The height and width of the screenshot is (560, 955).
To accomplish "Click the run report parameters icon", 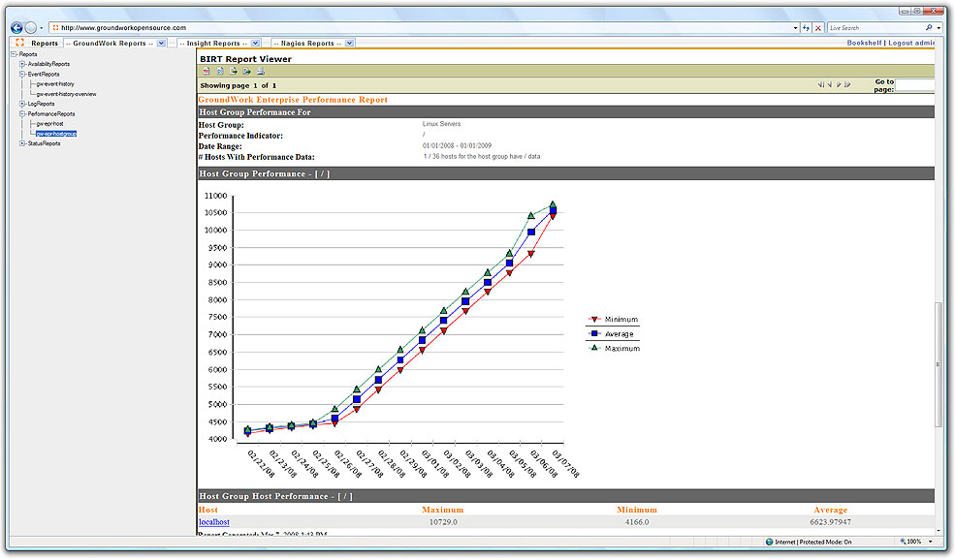I will click(x=220, y=72).
